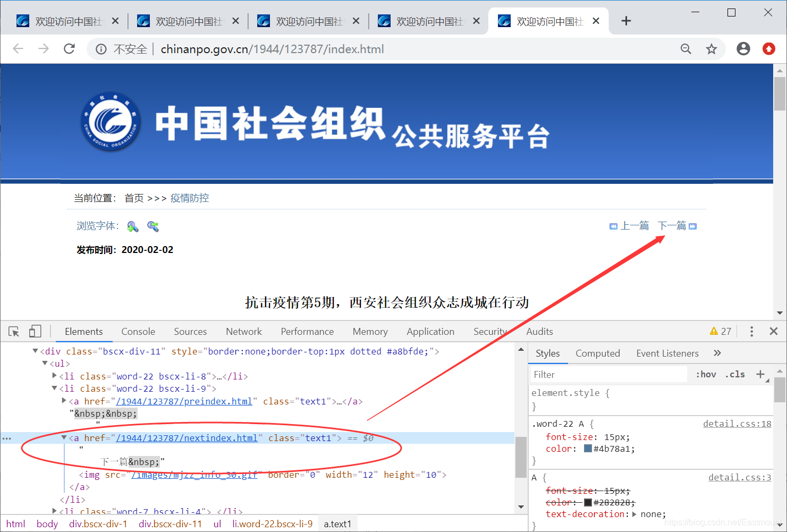
Task: Open the Audits tab in DevTools
Action: [x=539, y=332]
